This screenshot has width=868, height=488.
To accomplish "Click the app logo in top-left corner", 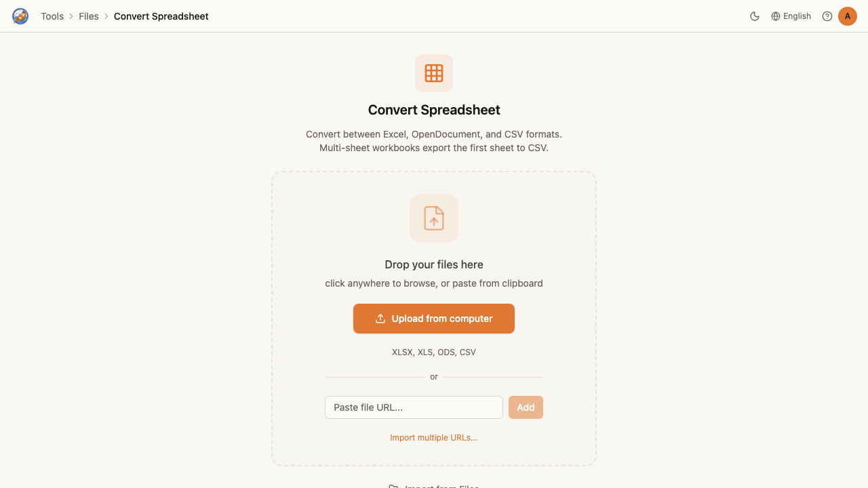I will [20, 16].
